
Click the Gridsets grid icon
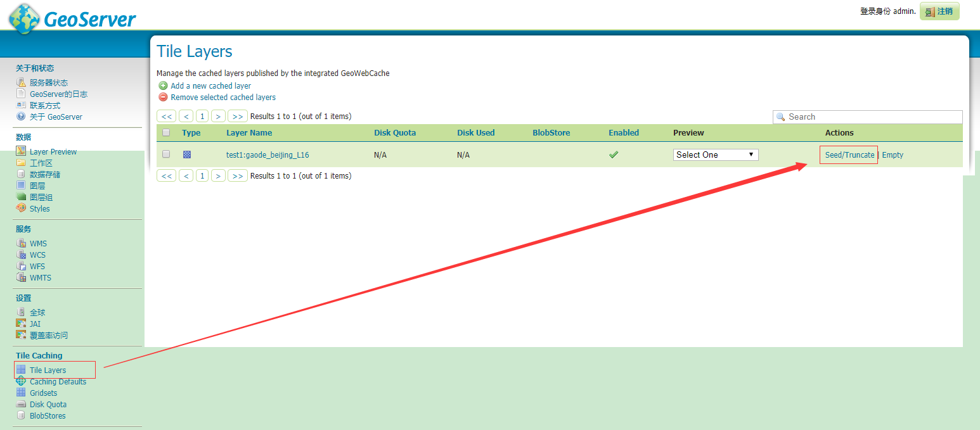(x=21, y=393)
